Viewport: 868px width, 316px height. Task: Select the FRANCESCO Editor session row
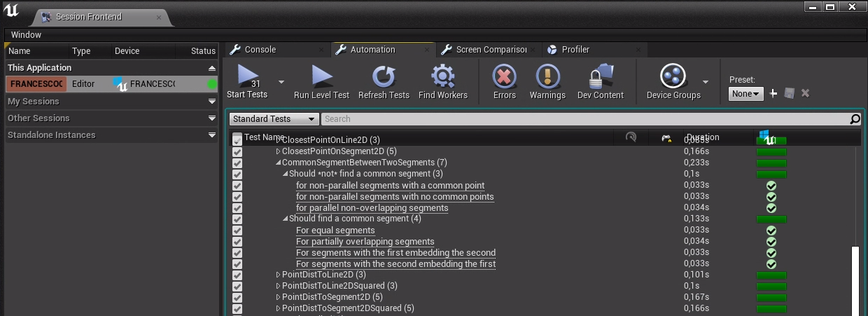coord(111,84)
